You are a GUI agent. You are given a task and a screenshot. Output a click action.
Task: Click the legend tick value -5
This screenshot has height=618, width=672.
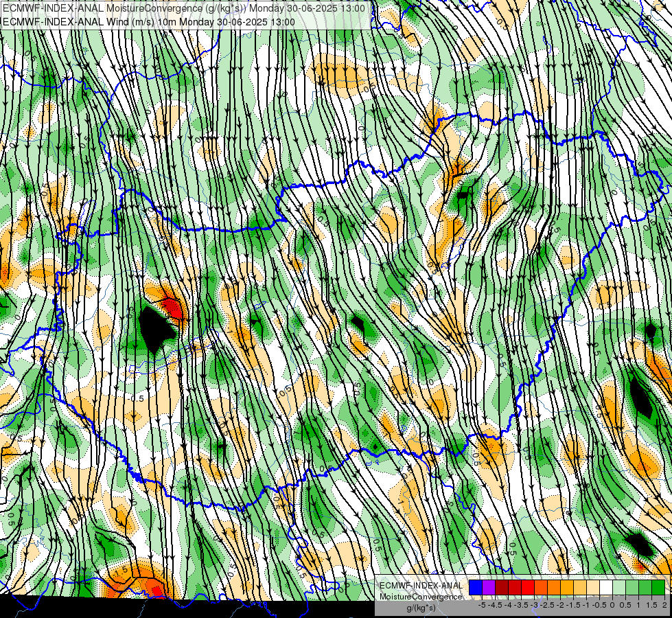coord(482,605)
